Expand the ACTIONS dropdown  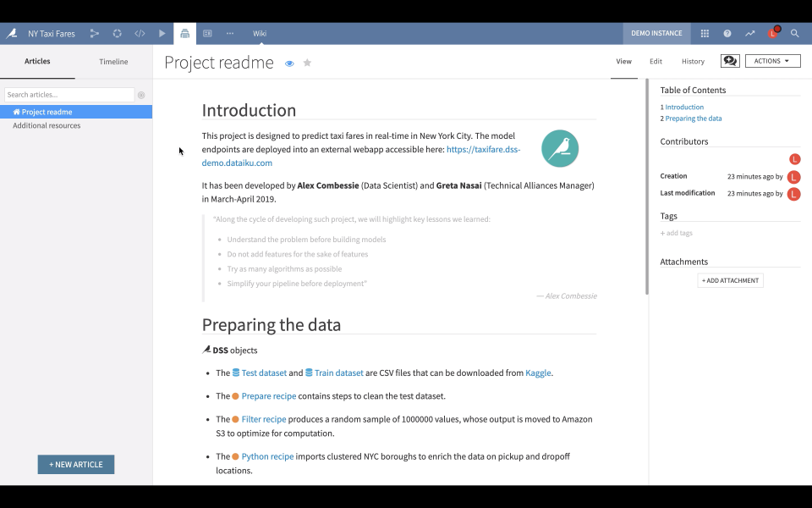pos(772,61)
